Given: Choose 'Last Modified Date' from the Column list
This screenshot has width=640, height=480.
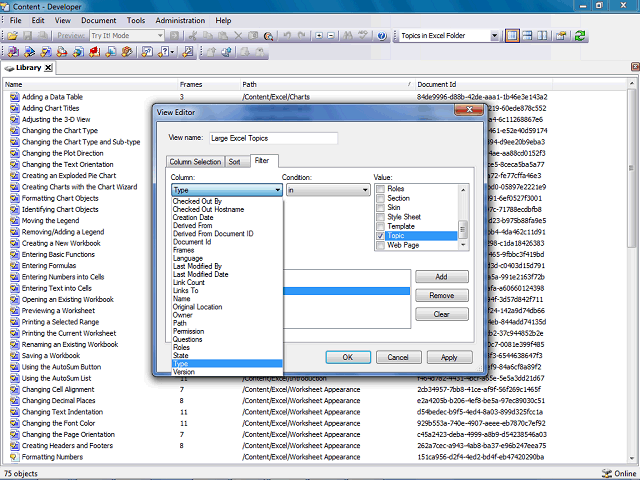Looking at the screenshot, I should click(x=227, y=275).
